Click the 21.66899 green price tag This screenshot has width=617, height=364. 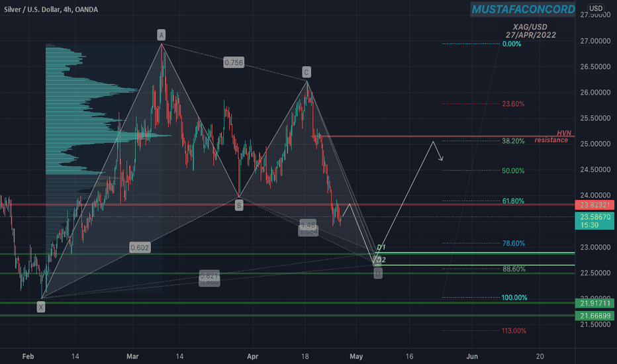point(594,316)
